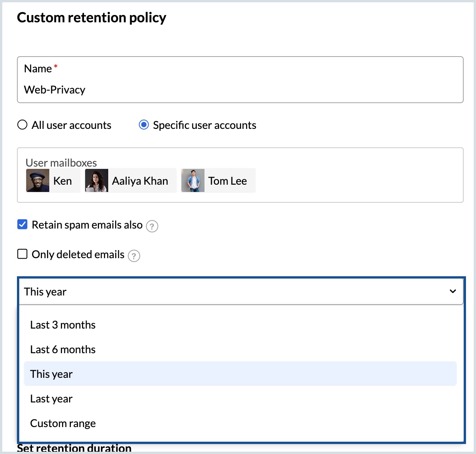476x454 pixels.
Task: Pick Last year from the list
Action: (x=51, y=399)
